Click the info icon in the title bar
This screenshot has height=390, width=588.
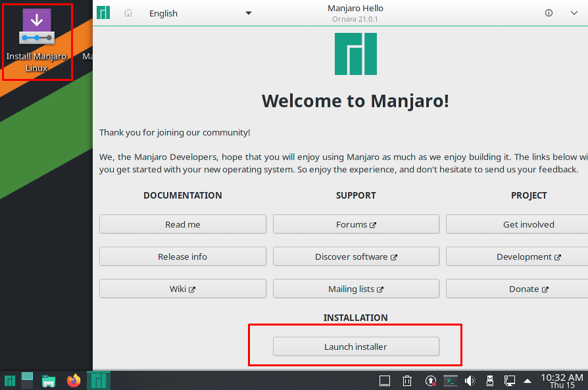(x=549, y=12)
